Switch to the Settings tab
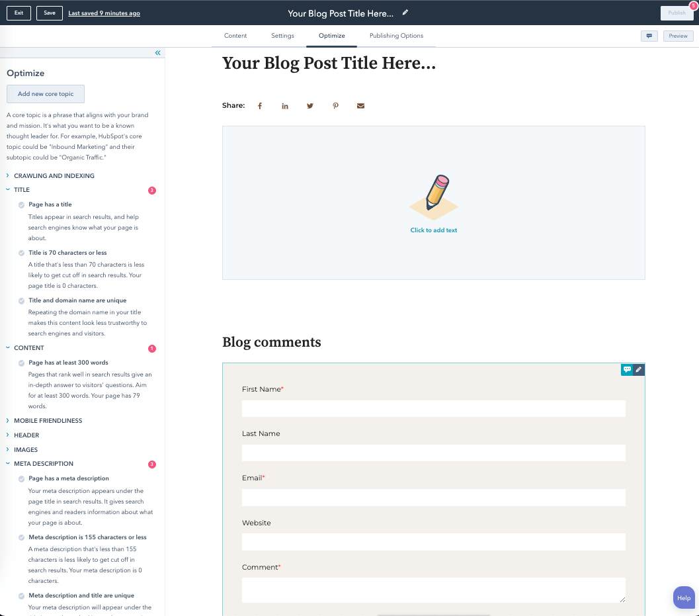The height and width of the screenshot is (616, 699). click(282, 36)
